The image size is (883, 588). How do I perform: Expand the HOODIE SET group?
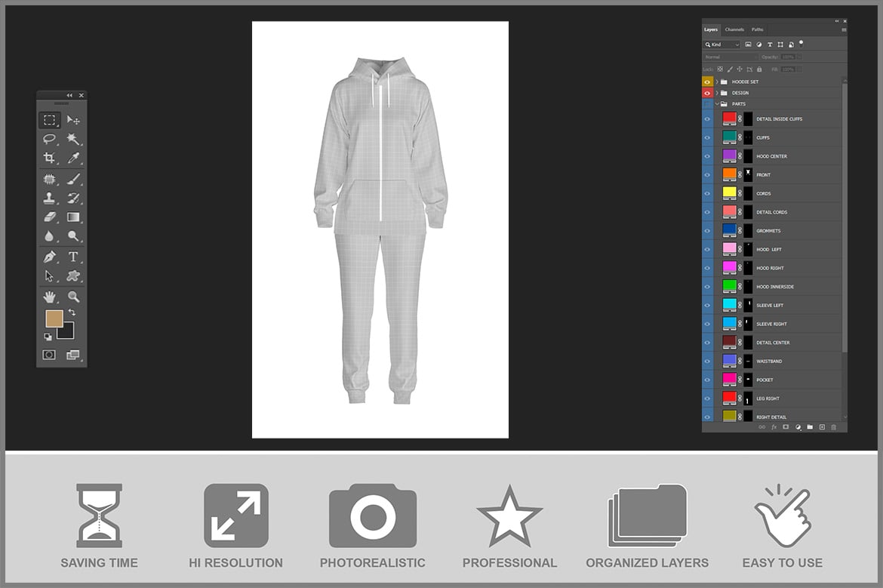point(717,82)
